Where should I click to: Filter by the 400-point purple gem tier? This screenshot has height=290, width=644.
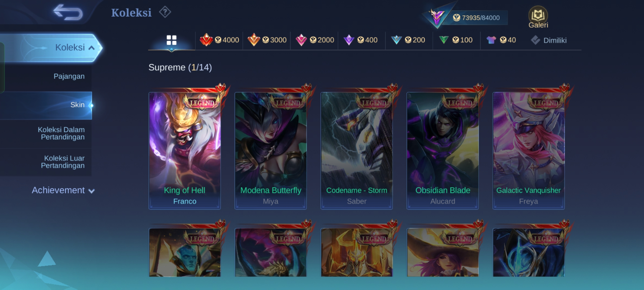click(x=361, y=40)
